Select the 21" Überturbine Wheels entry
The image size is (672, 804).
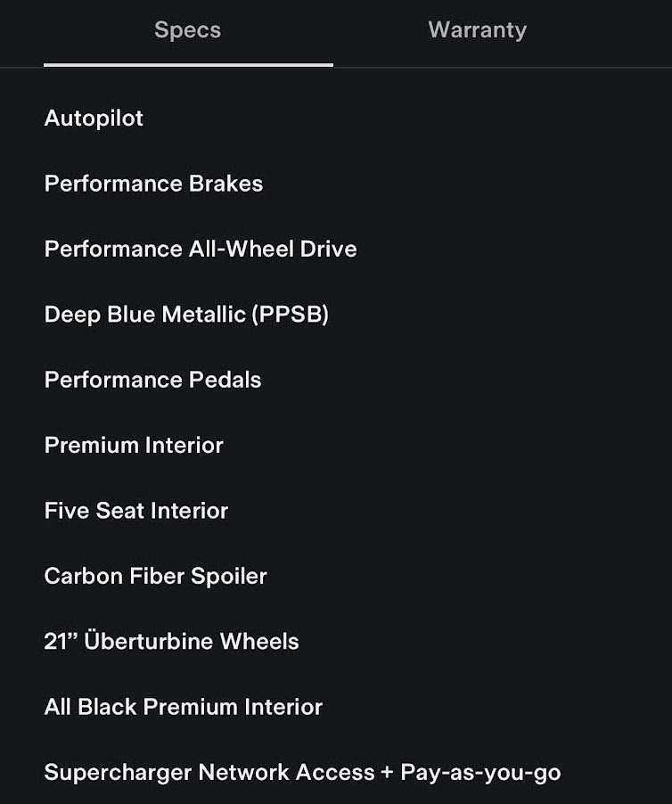pos(171,642)
